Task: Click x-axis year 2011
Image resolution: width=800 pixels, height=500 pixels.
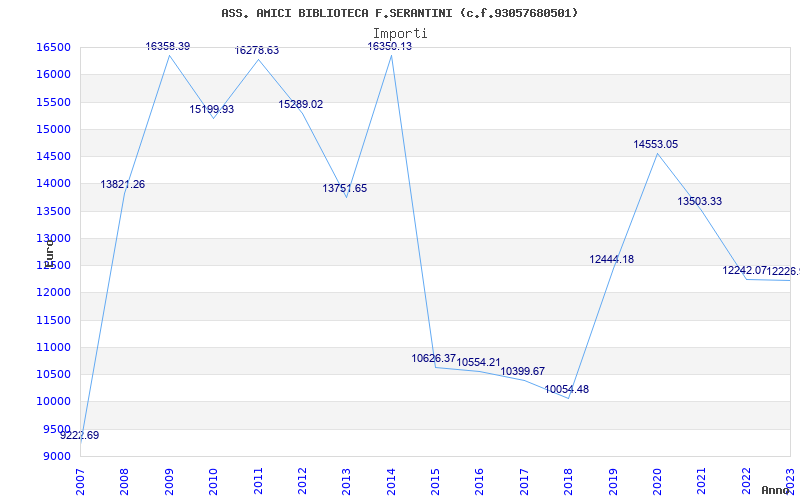Action: (x=258, y=481)
